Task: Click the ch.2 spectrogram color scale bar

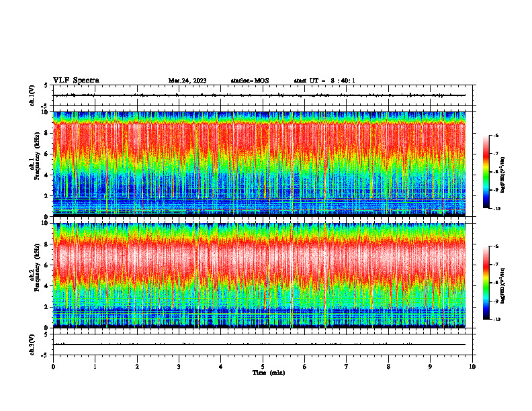Action: tap(486, 283)
